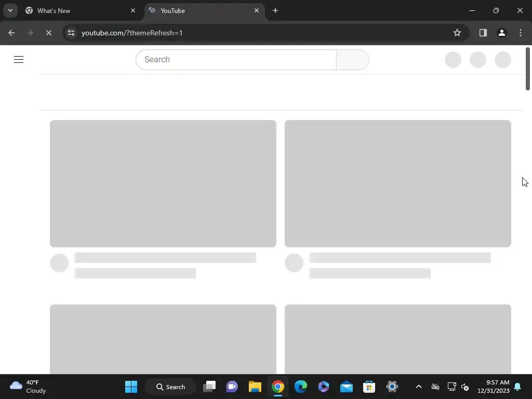Image resolution: width=532 pixels, height=399 pixels.
Task: Launch the Teams Chat taskbar icon
Action: click(232, 387)
